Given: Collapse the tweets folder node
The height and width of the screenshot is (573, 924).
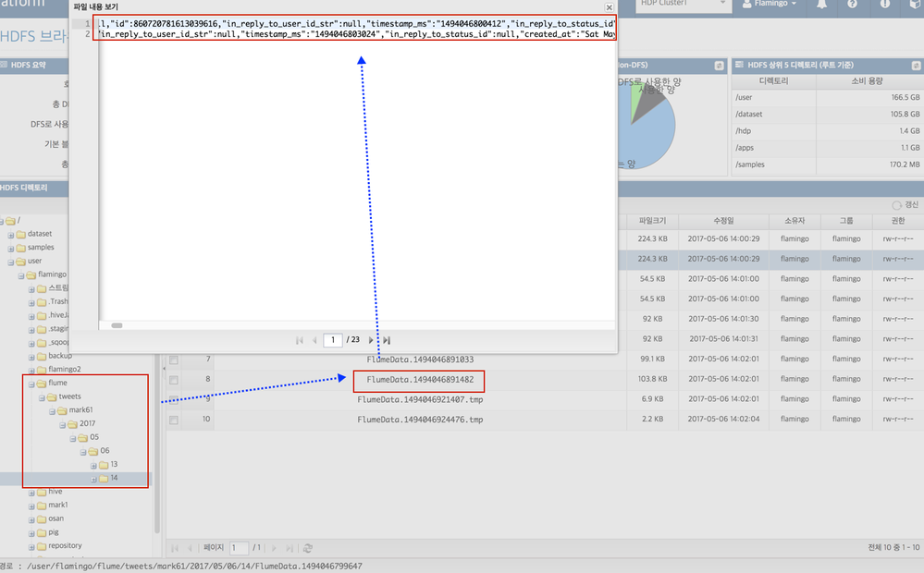Looking at the screenshot, I should pos(42,396).
